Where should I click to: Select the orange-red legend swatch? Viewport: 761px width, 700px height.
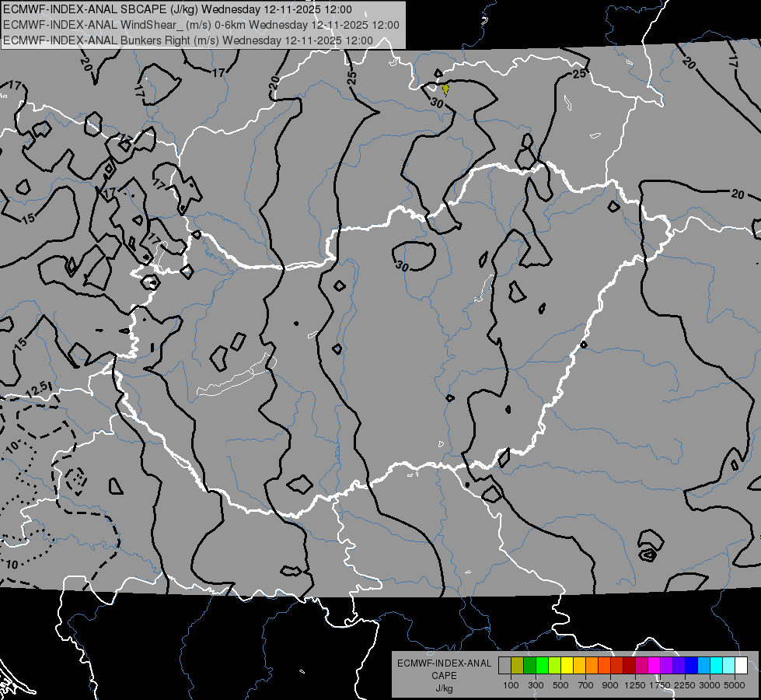[604, 666]
